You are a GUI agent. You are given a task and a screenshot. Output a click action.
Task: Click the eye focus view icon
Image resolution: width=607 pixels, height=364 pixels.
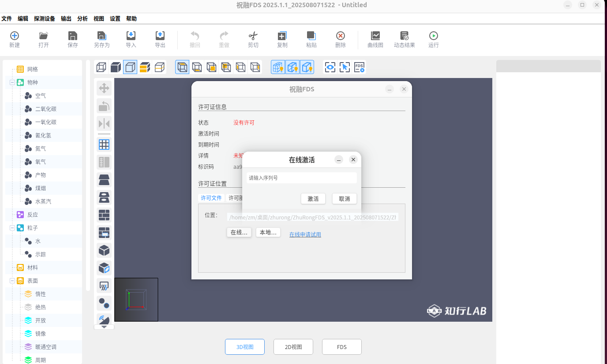point(330,67)
